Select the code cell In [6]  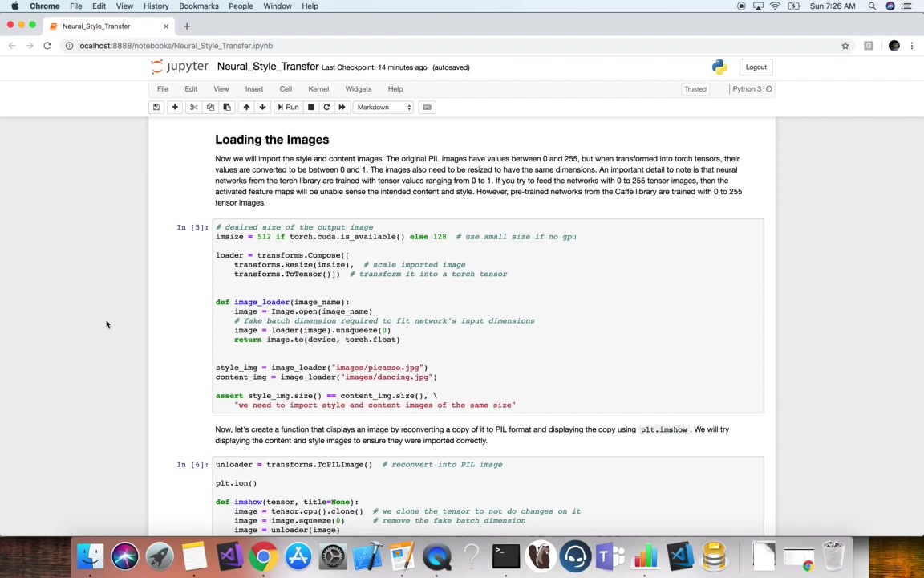tap(488, 497)
